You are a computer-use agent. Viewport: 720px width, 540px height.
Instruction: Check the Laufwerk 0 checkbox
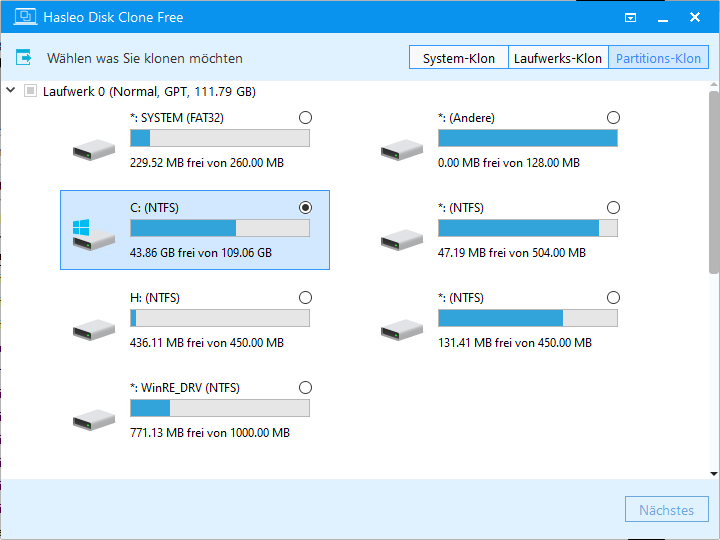tap(30, 91)
